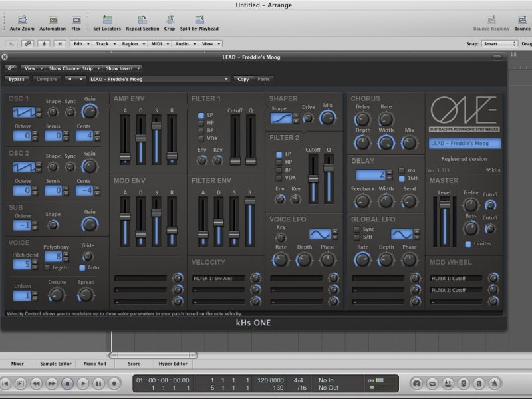Click the OSC 1 Gain knob
Viewport: 532px width, 399px height.
(x=90, y=112)
